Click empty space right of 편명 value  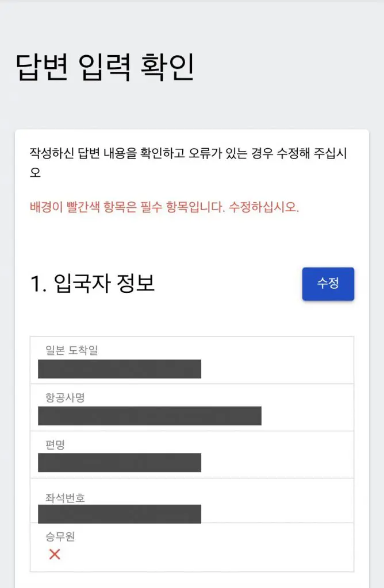[x=276, y=463]
